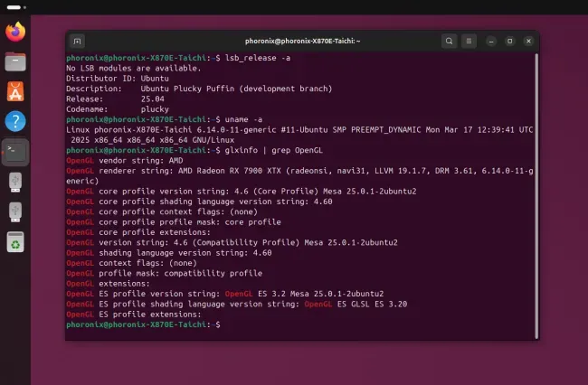Image resolution: width=588 pixels, height=385 pixels.
Task: Click the Activities workspace indicator pill
Action: 14,7
